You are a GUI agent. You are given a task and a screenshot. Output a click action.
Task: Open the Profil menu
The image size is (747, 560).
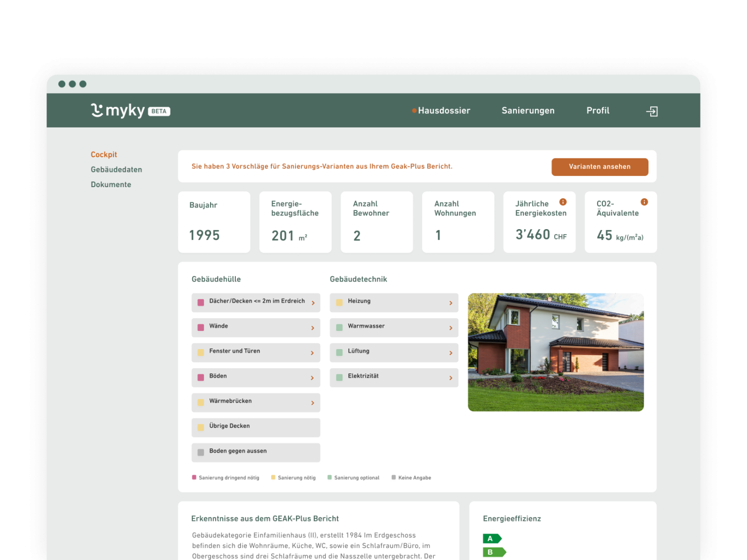[598, 110]
